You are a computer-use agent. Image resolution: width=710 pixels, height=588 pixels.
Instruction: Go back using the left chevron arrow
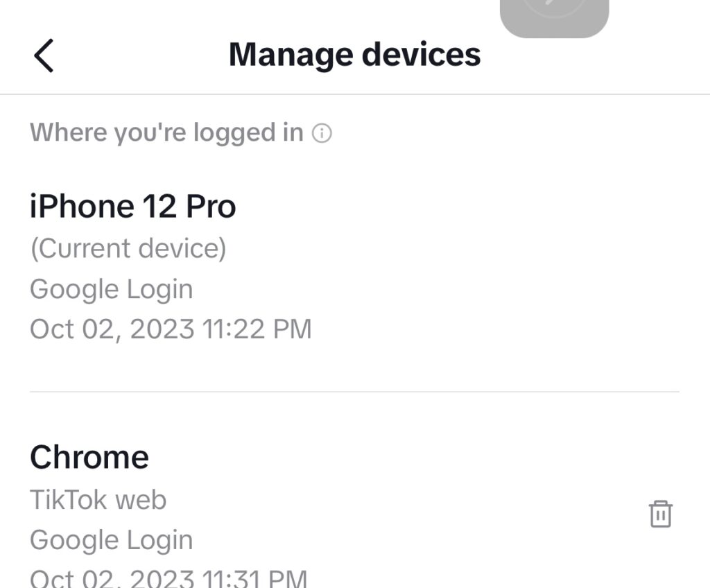point(44,55)
